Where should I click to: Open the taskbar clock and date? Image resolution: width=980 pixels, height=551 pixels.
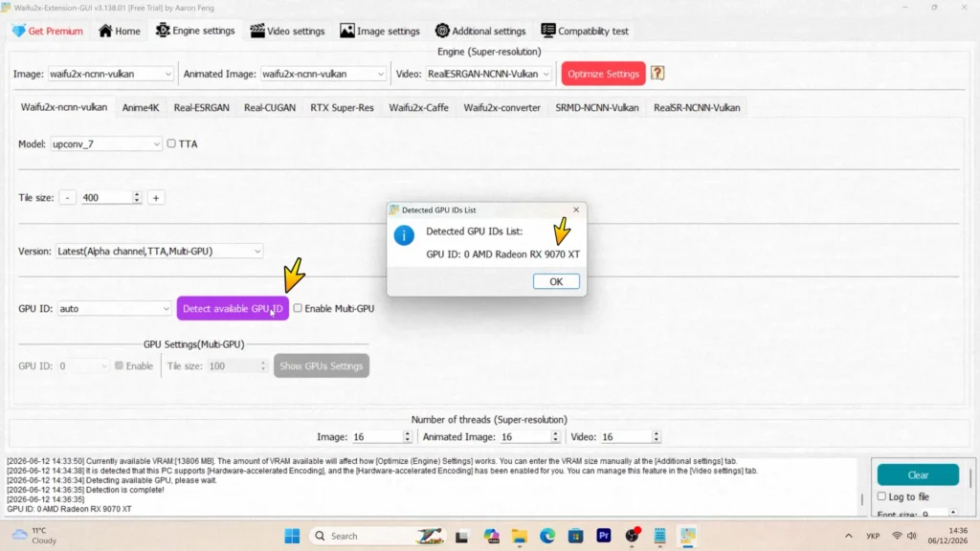pyautogui.click(x=947, y=536)
